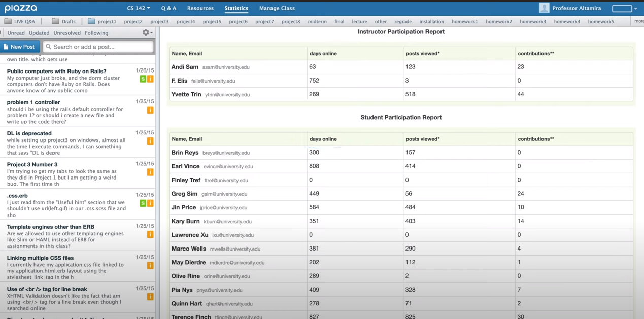
Task: Open the dropdown beside the profile name
Action: click(x=636, y=8)
